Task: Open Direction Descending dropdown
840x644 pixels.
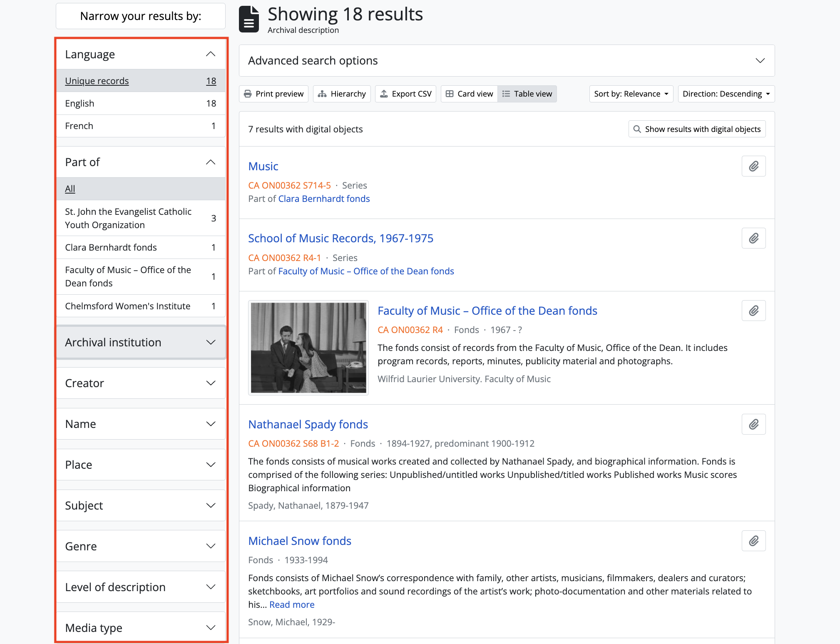Action: (x=726, y=94)
